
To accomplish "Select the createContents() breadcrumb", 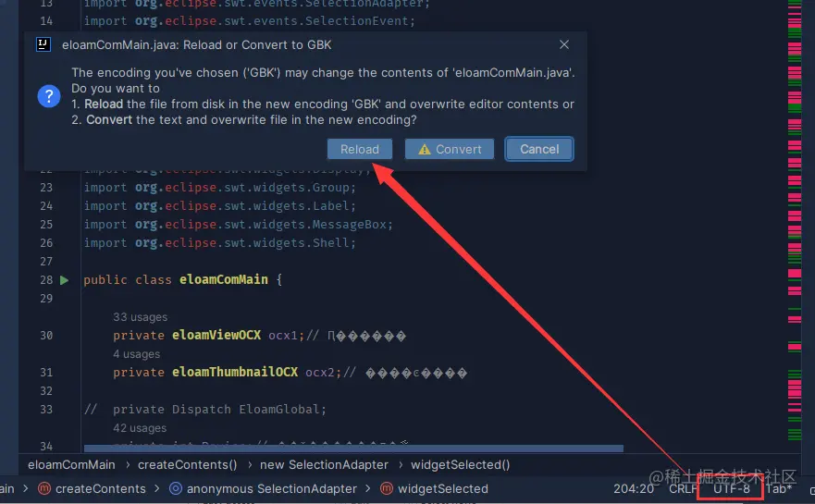I will click(x=187, y=464).
